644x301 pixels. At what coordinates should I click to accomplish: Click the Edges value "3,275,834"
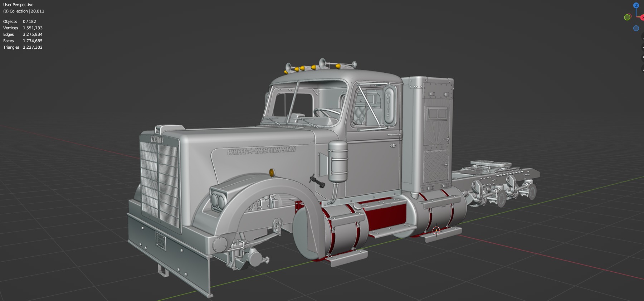(33, 34)
